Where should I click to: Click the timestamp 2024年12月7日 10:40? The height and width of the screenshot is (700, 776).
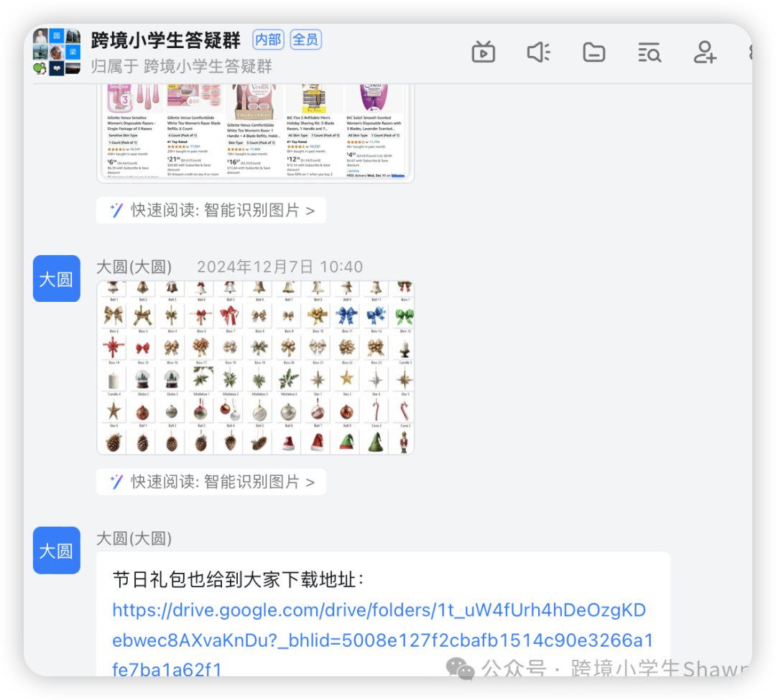tap(280, 266)
